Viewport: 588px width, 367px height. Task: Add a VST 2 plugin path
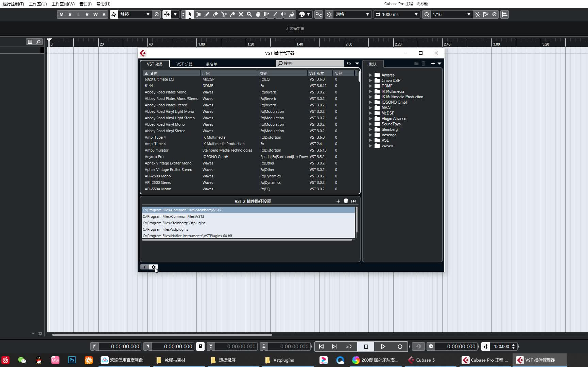tap(338, 201)
